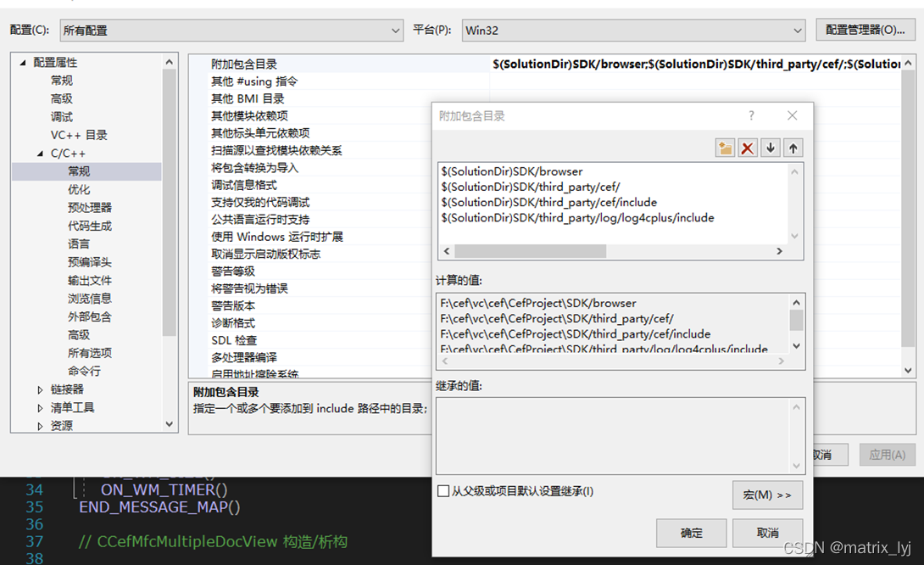Image resolution: width=924 pixels, height=565 pixels.
Task: Select the VC++ 目录 tree item
Action: [79, 135]
